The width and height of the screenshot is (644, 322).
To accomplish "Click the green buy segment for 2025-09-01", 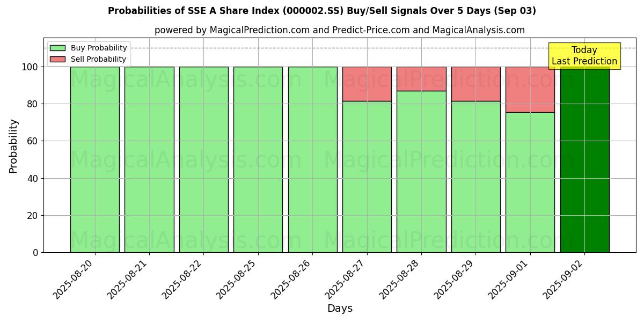I will click(x=530, y=182).
